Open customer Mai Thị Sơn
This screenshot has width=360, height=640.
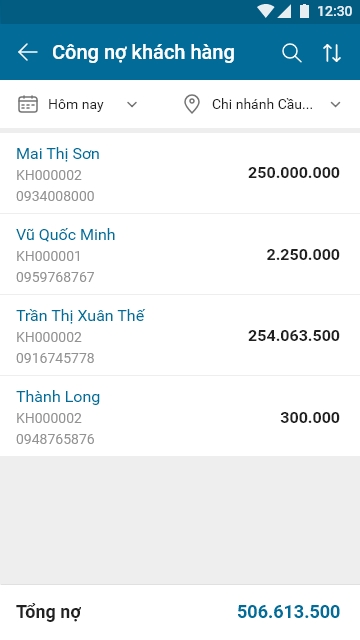pos(180,173)
